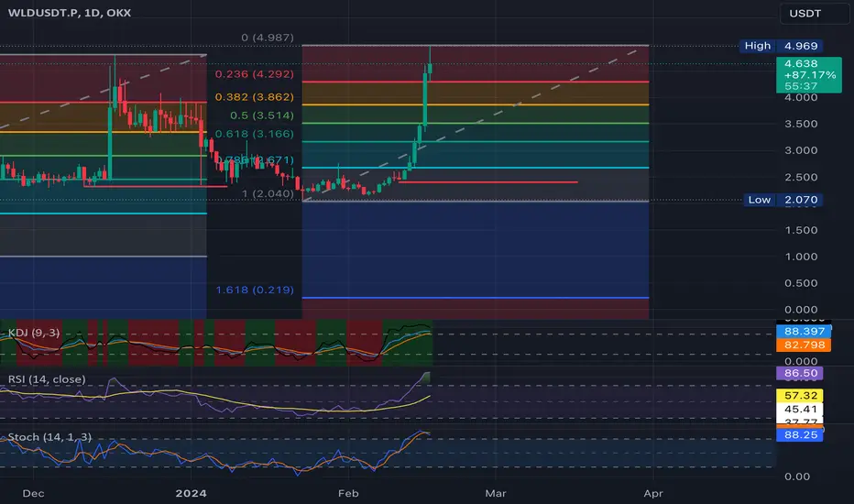The width and height of the screenshot is (854, 504).
Task: Click the Fibonacci label 1.618 (0.219)
Action: (x=255, y=290)
